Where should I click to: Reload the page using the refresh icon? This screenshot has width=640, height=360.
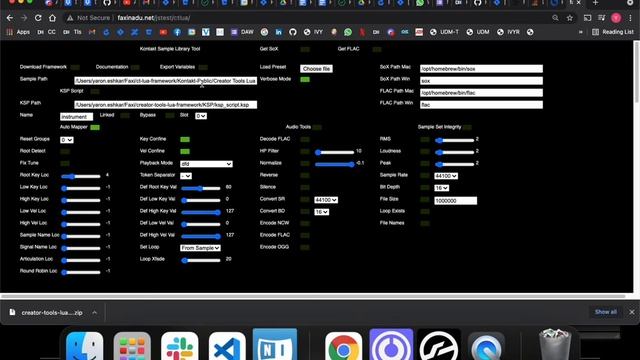(38, 18)
